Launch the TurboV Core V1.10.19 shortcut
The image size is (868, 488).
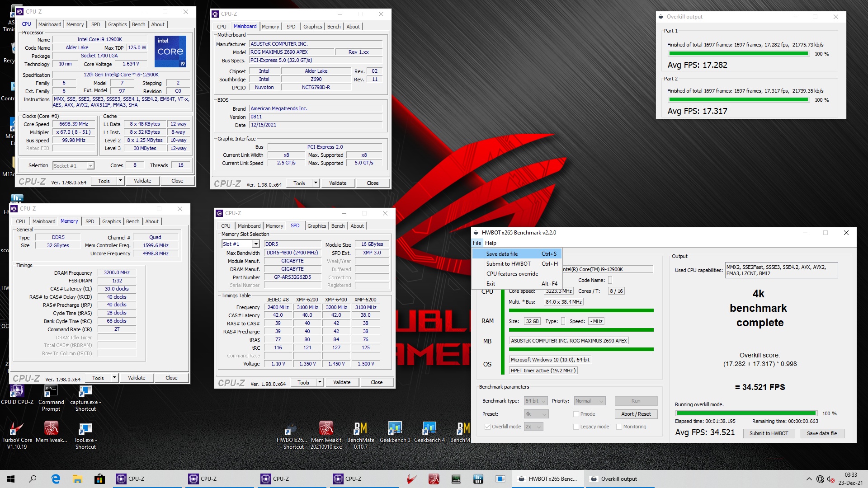tap(17, 435)
